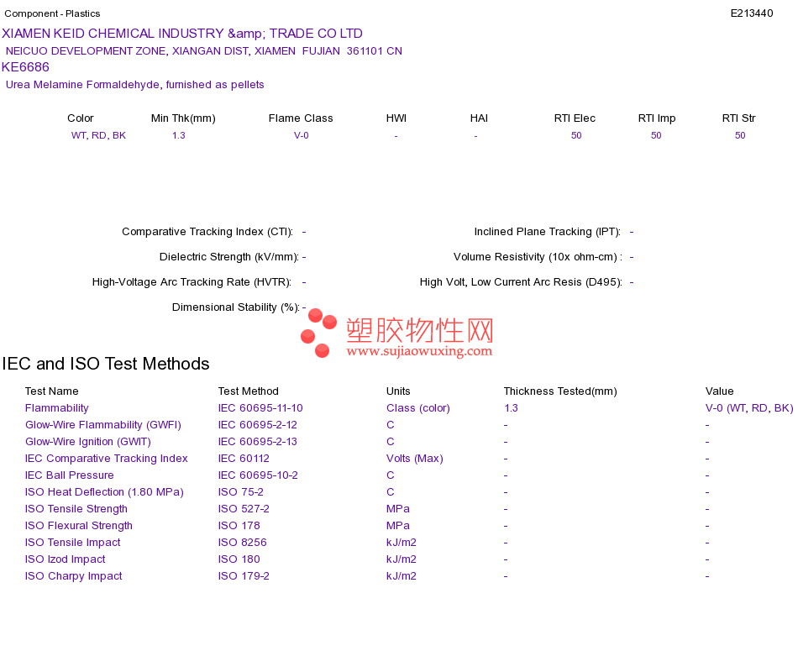Click the Volts (Max) units cell
The width and height of the screenshot is (798, 672).
tap(415, 459)
